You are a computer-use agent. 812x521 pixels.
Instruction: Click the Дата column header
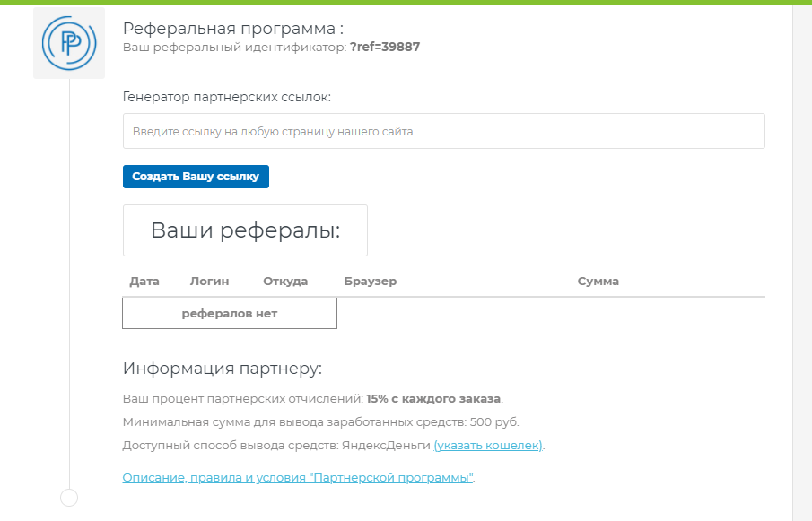[144, 281]
